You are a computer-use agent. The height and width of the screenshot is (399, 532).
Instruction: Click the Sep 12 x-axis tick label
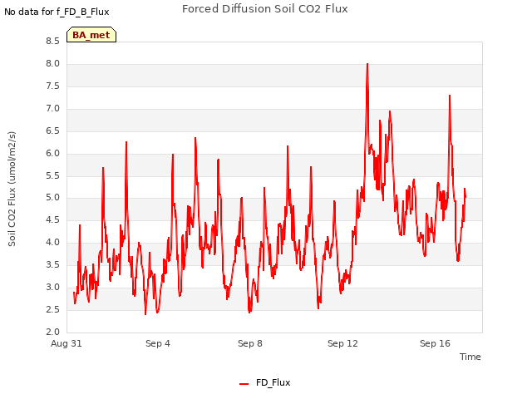click(342, 343)
